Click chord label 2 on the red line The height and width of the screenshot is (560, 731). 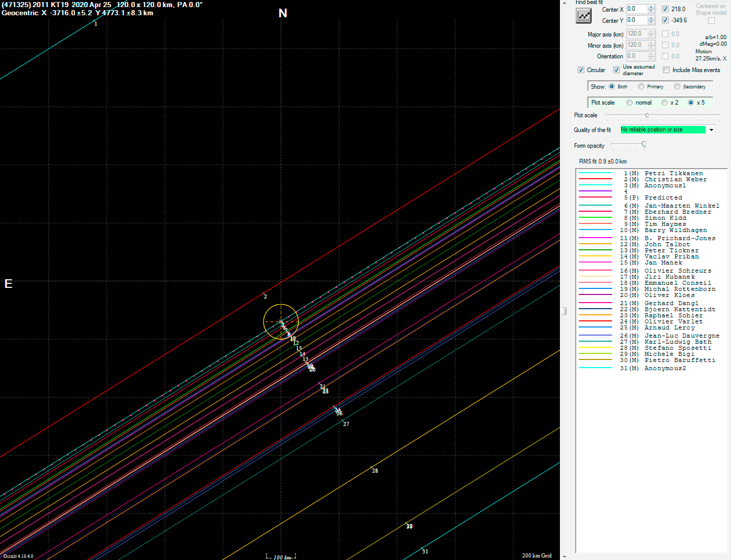coord(265,297)
